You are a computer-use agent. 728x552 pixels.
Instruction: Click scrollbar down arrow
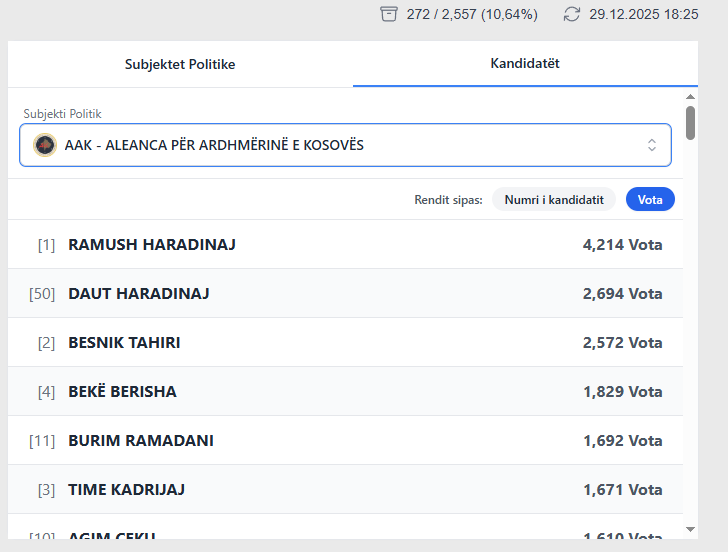[690, 528]
